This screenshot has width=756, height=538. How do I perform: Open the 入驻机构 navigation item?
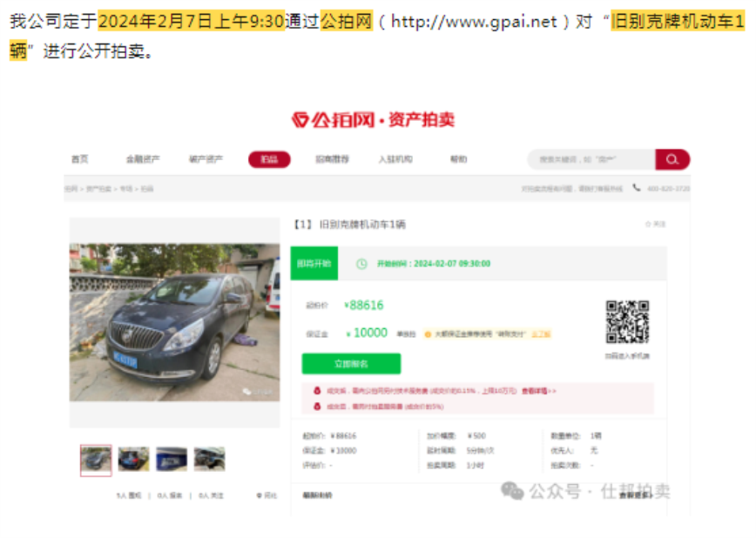[395, 159]
